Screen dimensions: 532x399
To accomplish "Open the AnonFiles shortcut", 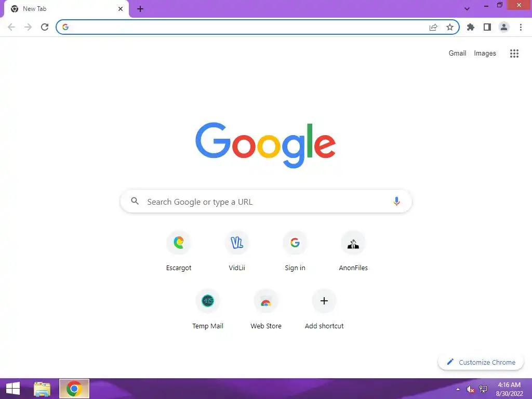I will (353, 251).
